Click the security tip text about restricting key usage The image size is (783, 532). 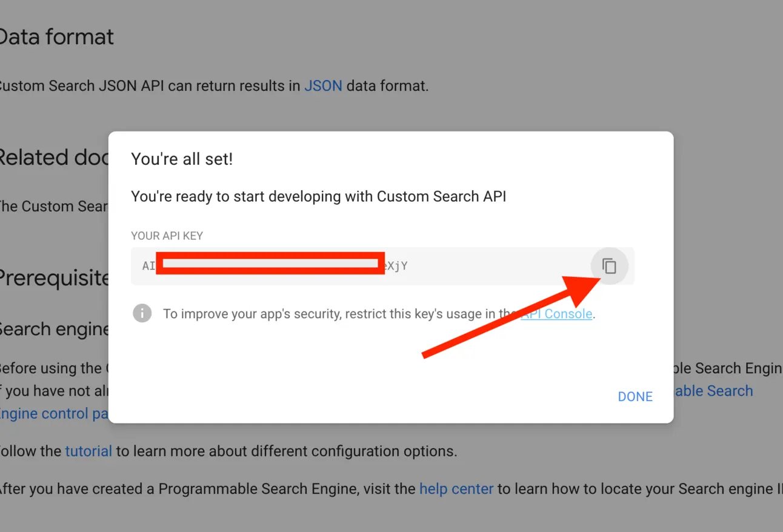point(379,314)
